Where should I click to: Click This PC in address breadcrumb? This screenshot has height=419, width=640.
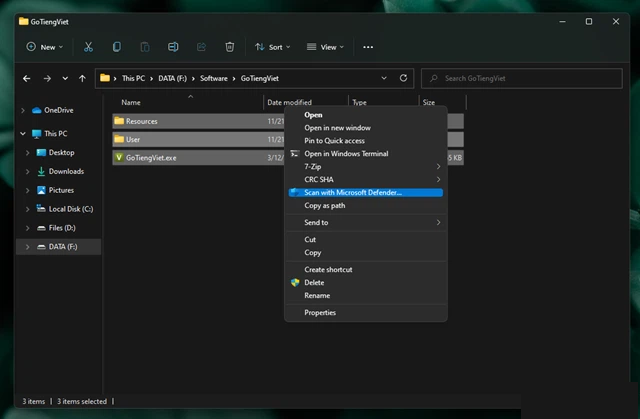(x=133, y=78)
